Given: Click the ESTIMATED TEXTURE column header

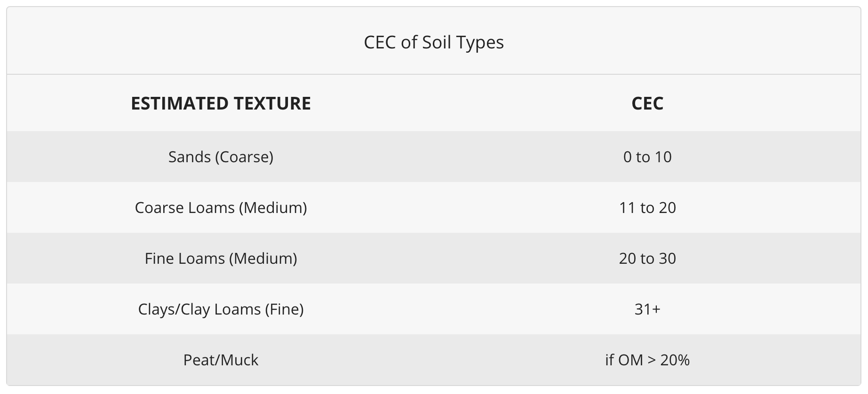Looking at the screenshot, I should coord(221,103).
